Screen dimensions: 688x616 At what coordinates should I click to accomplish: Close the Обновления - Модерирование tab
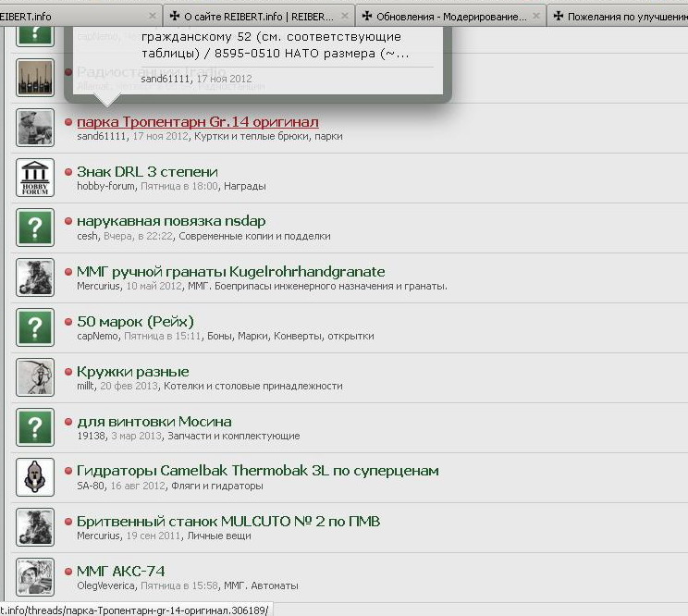(x=535, y=17)
